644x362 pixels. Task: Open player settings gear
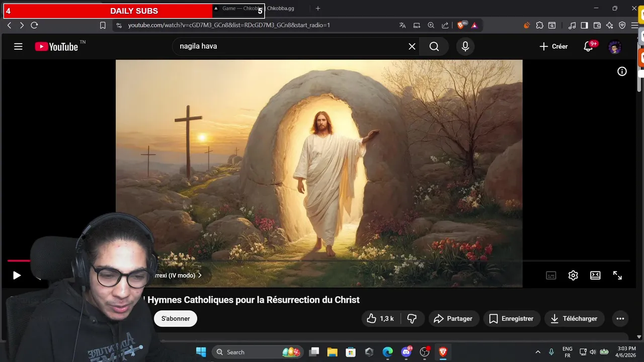573,275
